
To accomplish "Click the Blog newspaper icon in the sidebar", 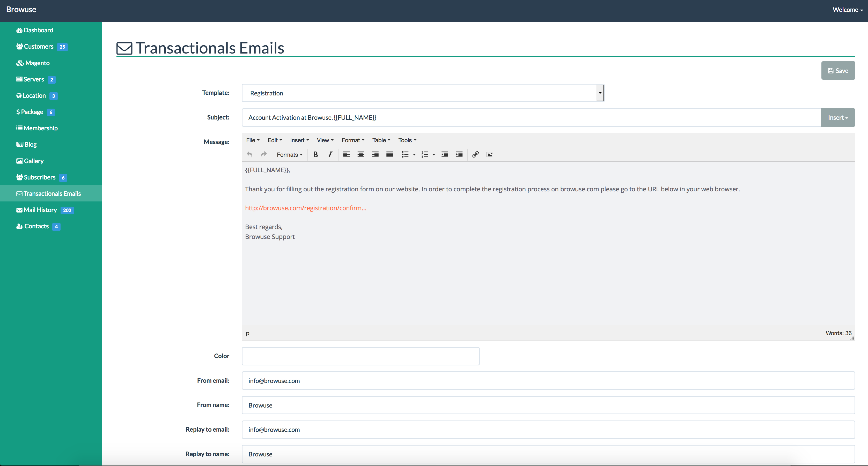I will tap(20, 145).
